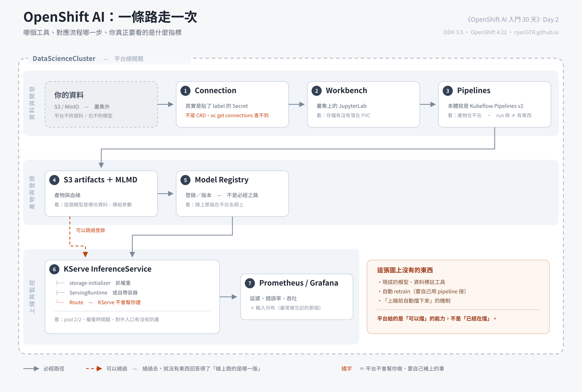Click '看：存檔有沒有落在 PVC'
The width and height of the screenshot is (582, 392).
[343, 116]
